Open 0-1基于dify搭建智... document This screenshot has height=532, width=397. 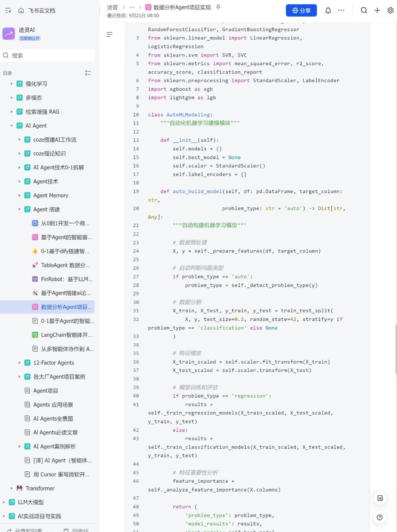(65, 251)
